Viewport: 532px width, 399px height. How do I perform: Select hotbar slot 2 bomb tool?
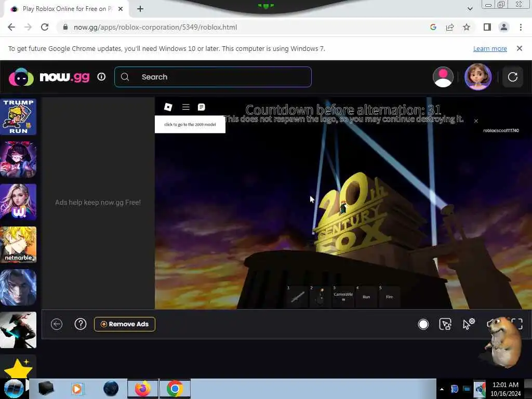point(320,297)
